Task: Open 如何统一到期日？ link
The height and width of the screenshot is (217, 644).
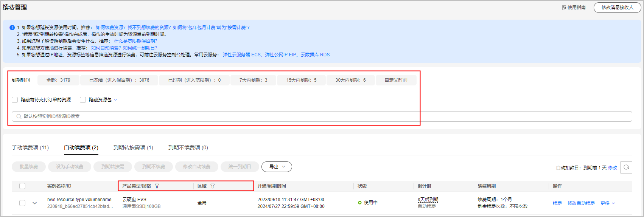Action: tap(140, 48)
